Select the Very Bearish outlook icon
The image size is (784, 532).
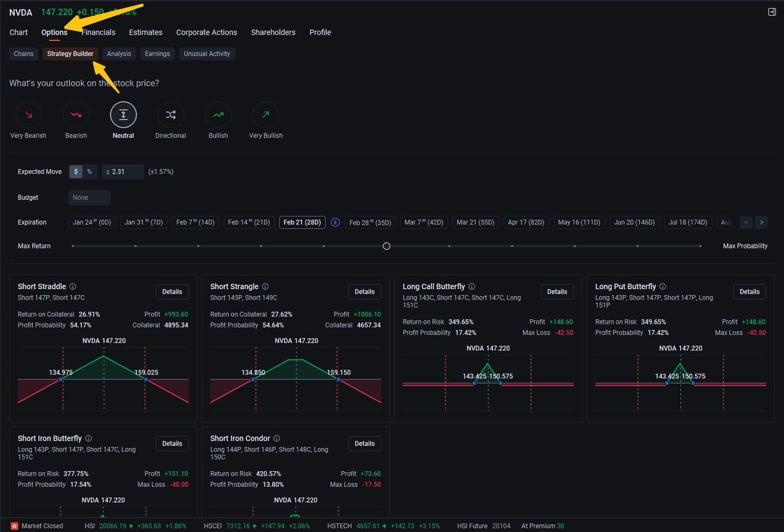(28, 114)
